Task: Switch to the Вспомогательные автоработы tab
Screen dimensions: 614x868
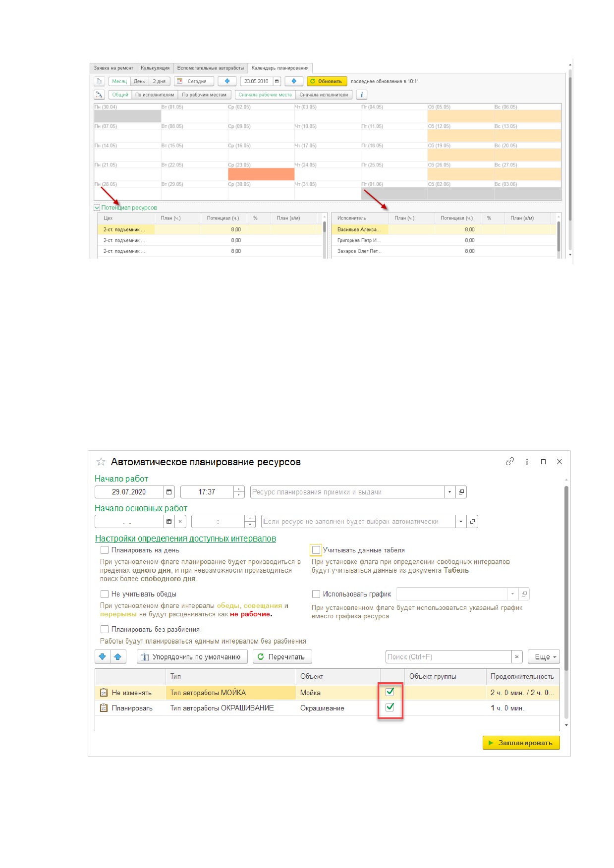Action: 211,68
